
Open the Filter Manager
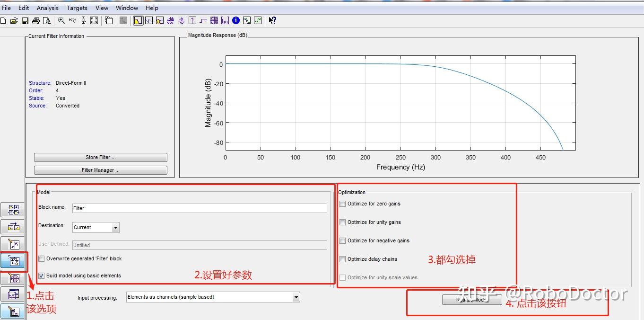point(100,170)
